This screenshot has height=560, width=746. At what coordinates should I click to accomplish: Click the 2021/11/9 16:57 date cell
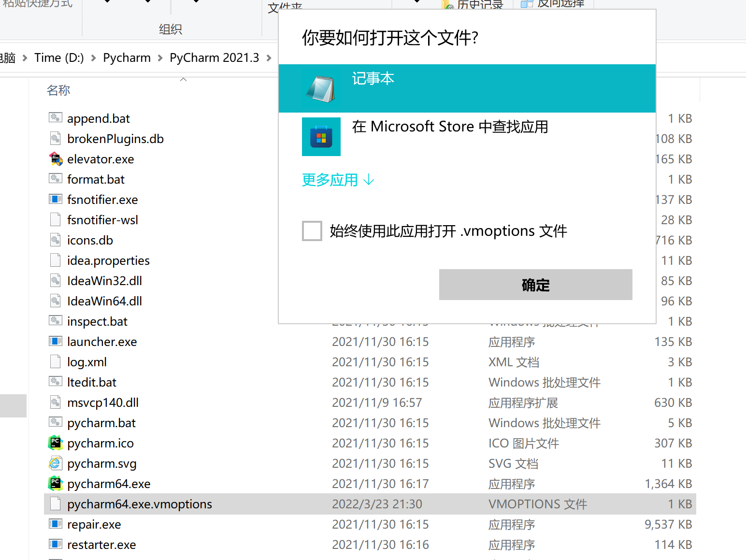click(x=377, y=402)
